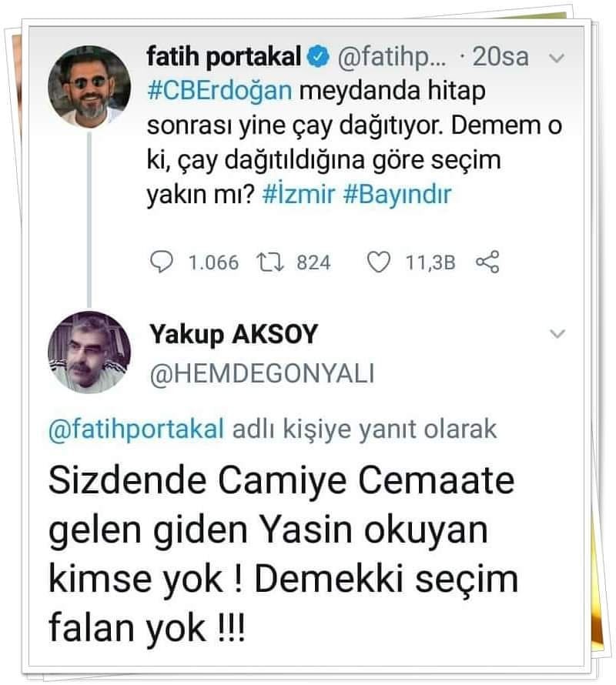This screenshot has height=685, width=616.
Task: Click the @fatihportakal mention link
Action: (x=136, y=429)
